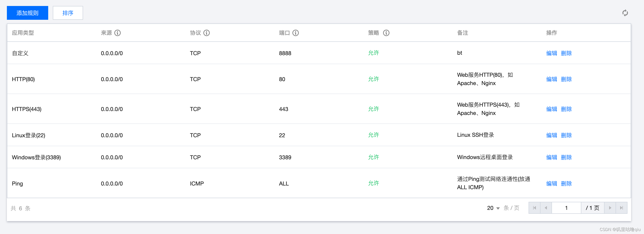Delete the Windows登录(3389) rule
The image size is (644, 234).
(x=566, y=157)
